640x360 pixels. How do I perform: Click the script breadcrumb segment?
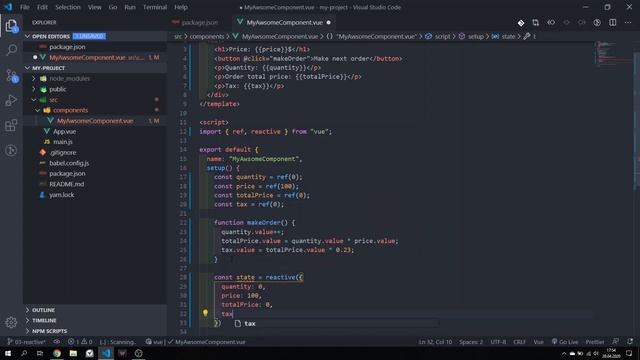pos(442,36)
